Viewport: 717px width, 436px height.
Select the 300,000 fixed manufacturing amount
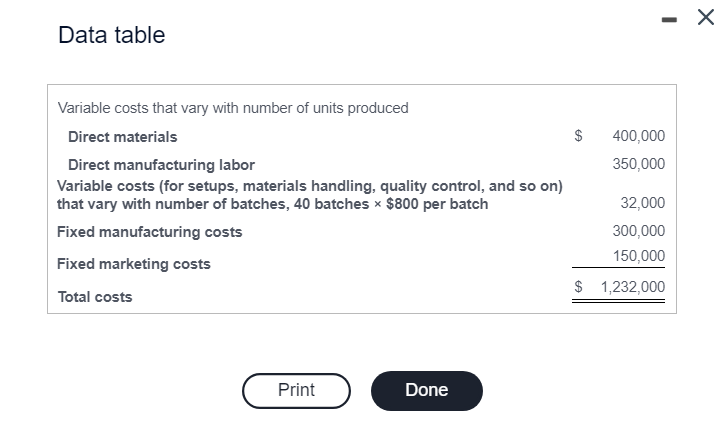coord(638,231)
